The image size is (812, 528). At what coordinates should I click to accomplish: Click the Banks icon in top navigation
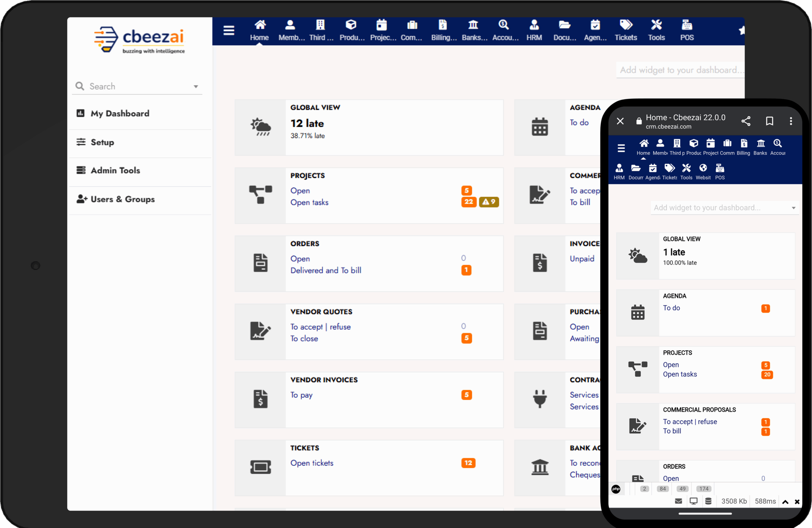(x=473, y=25)
